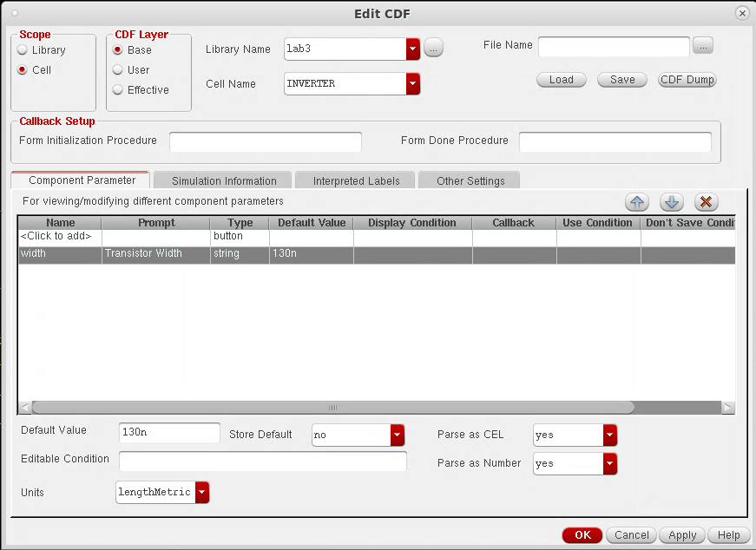Click the move parameter up arrow icon
756x550 pixels.
tap(637, 202)
